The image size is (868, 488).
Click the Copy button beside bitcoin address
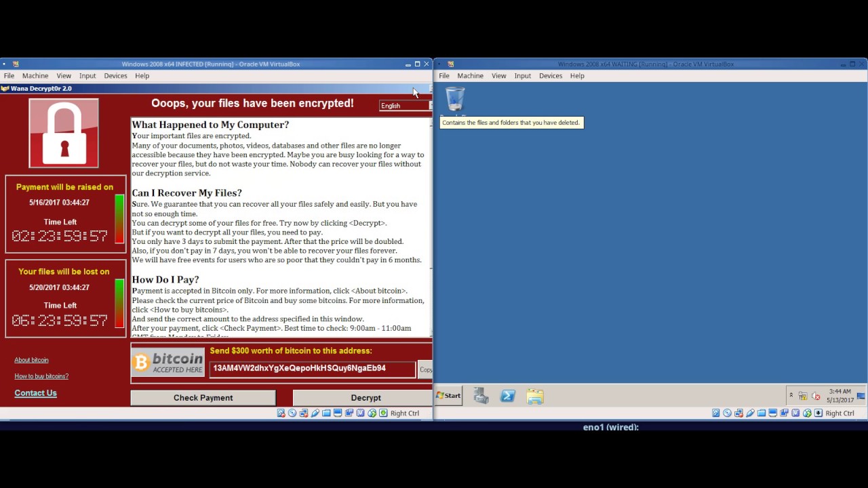pyautogui.click(x=425, y=369)
